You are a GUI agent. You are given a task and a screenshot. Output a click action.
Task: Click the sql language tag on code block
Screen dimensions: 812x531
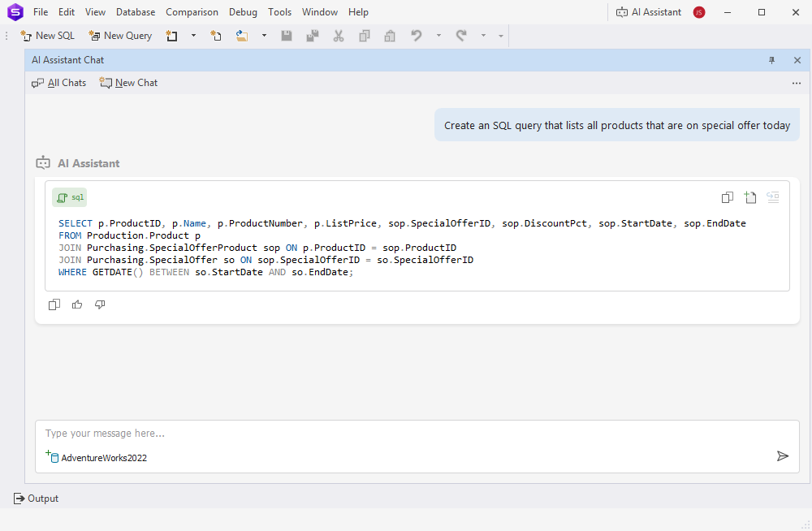pyautogui.click(x=69, y=197)
